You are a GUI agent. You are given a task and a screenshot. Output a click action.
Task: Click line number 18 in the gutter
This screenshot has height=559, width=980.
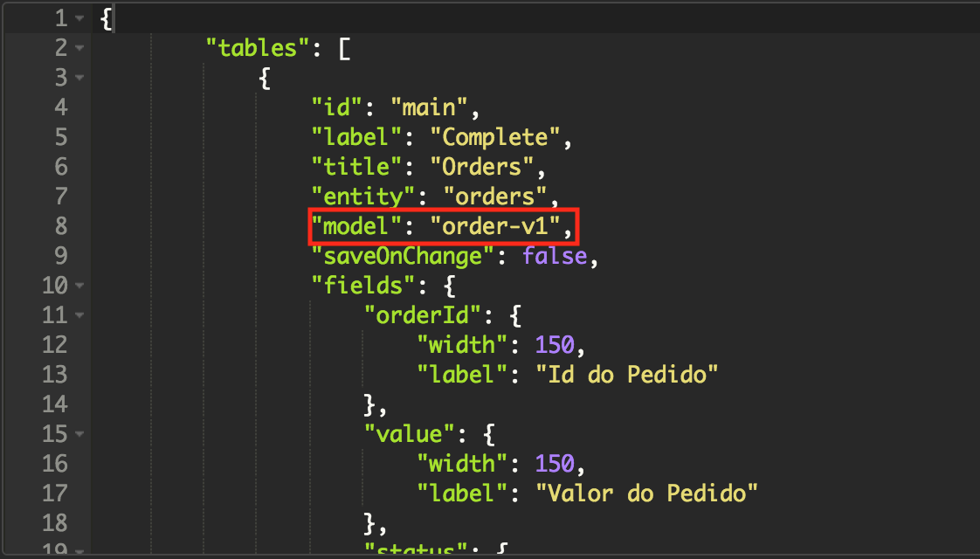point(55,522)
